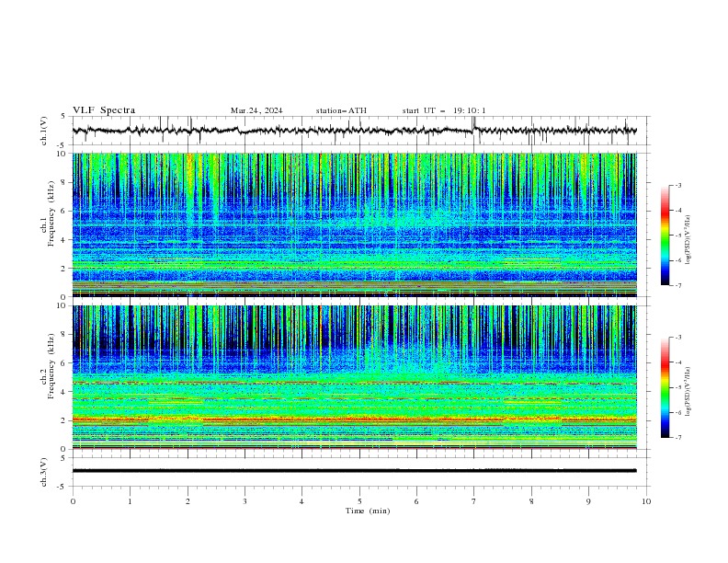
Task: Click the "0" tick on the time axis
Action: [73, 501]
